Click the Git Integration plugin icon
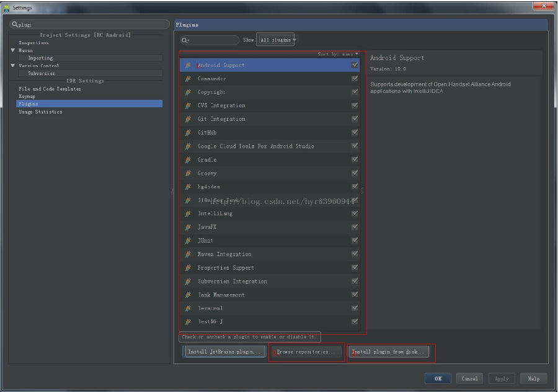The width and height of the screenshot is (558, 392). [x=188, y=119]
